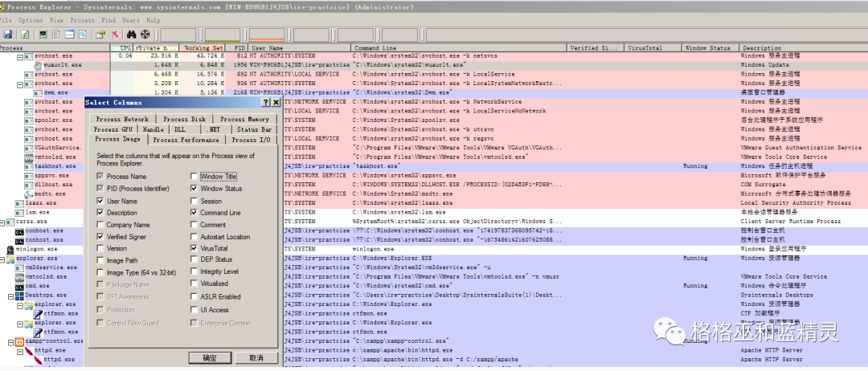Screen dimensions: 868x371
Task: Enable the Company Name checkbox
Action: 100,225
